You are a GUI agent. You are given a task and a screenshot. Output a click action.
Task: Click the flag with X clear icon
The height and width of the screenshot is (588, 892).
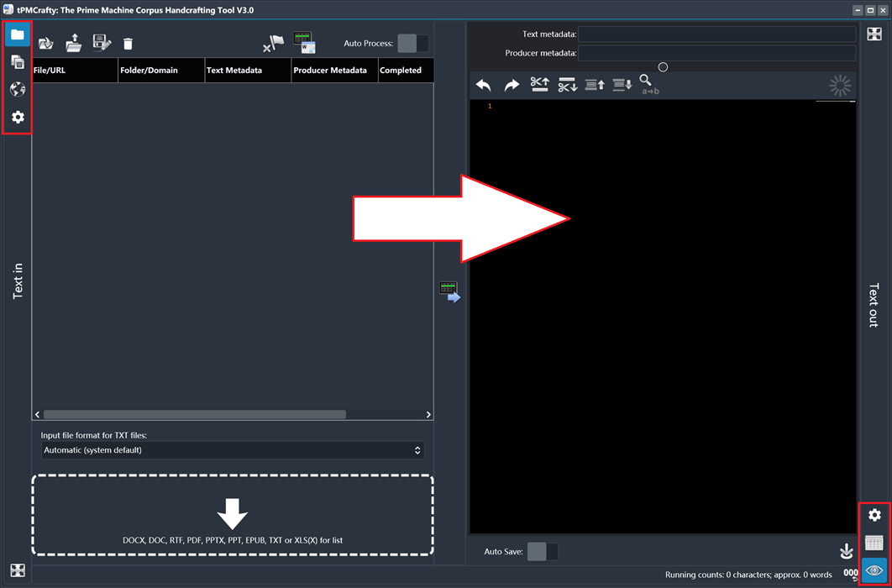[274, 43]
